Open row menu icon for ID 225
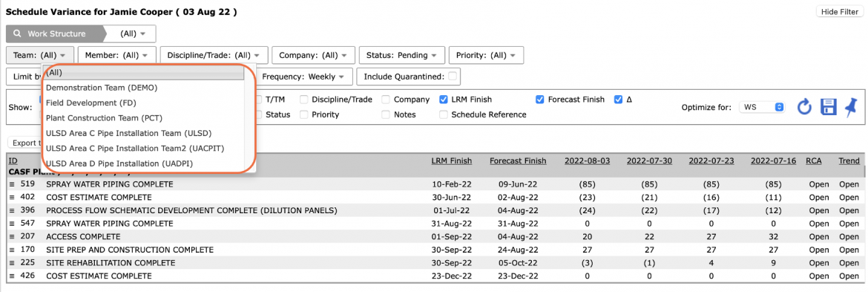 click(12, 262)
